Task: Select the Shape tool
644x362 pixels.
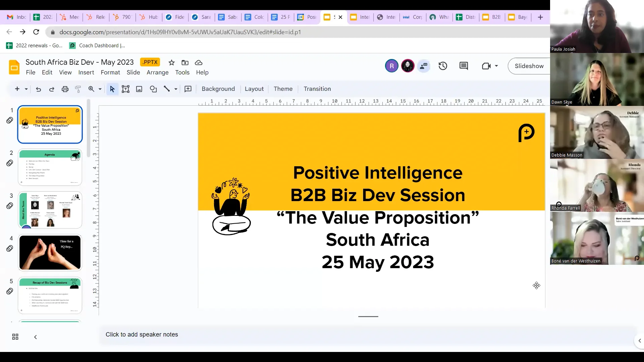Action: (x=153, y=89)
